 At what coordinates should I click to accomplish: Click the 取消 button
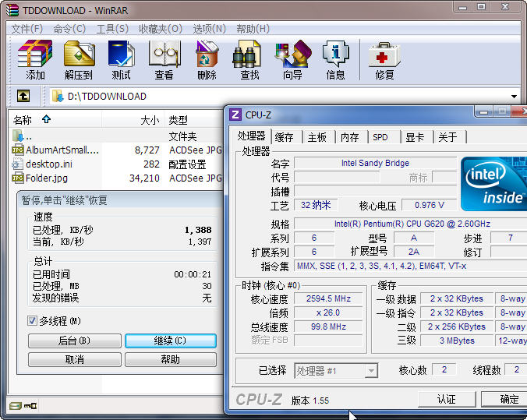pos(75,359)
